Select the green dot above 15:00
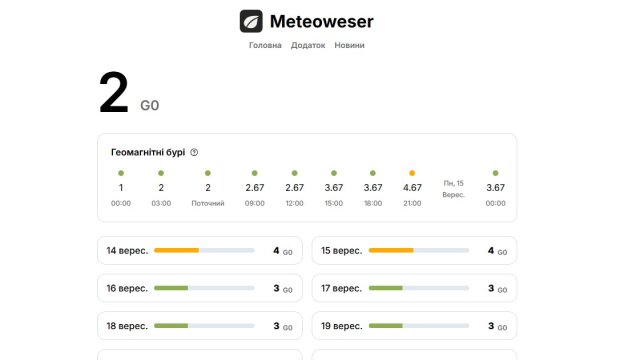620x360 pixels. (x=334, y=173)
